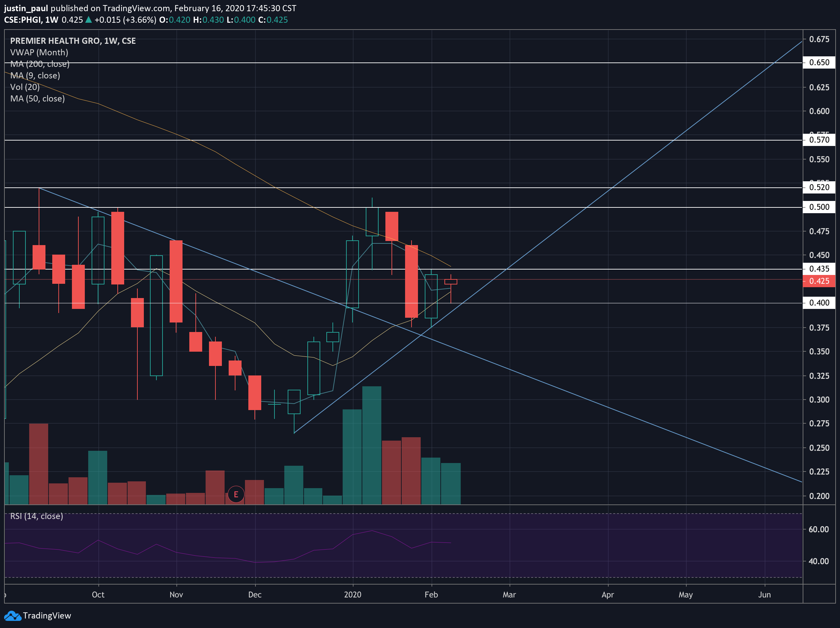Click the Jun label on time axis
Screen dimensions: 840x628
point(764,595)
